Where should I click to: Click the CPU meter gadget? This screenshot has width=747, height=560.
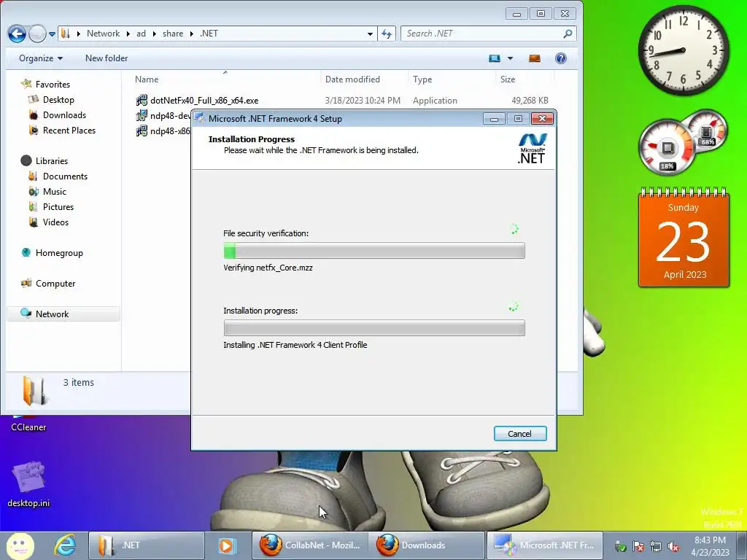point(667,147)
